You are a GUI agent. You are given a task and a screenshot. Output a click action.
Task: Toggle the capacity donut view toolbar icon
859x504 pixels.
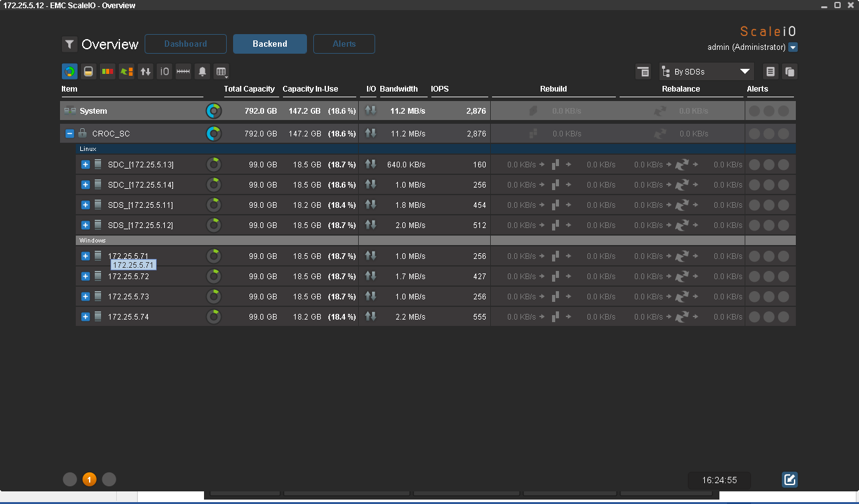coord(69,71)
